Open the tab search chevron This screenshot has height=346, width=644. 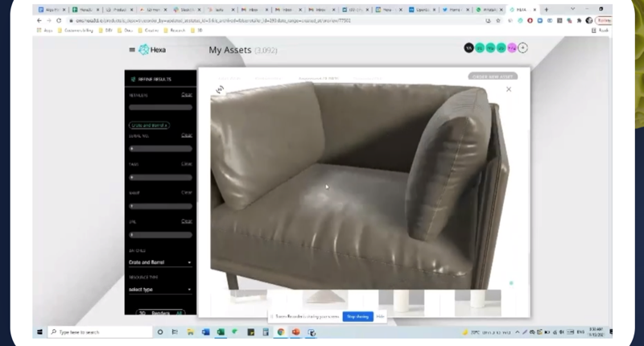tap(572, 9)
